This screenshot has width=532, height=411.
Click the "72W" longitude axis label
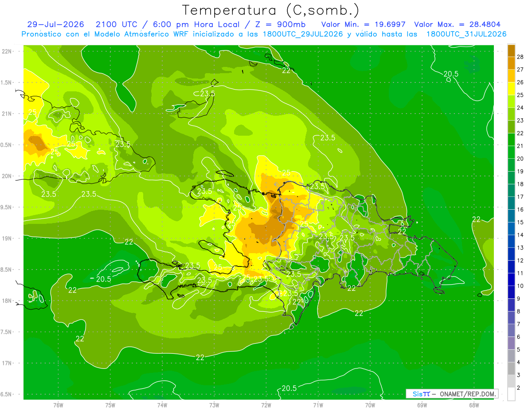point(266,405)
